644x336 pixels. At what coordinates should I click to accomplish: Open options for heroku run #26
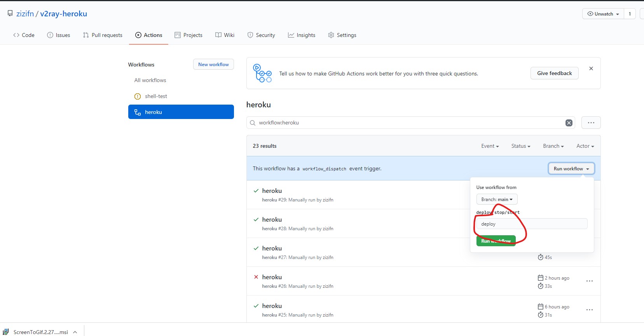(x=589, y=281)
